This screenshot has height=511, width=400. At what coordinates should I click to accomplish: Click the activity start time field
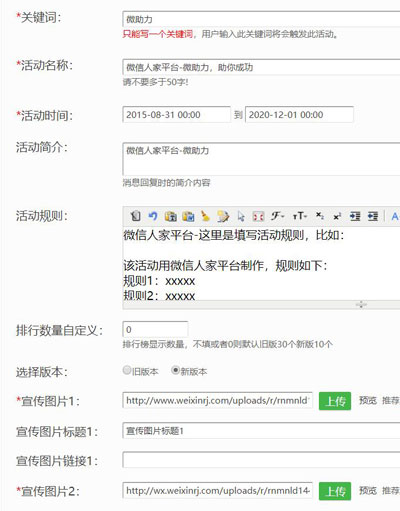[x=176, y=115]
